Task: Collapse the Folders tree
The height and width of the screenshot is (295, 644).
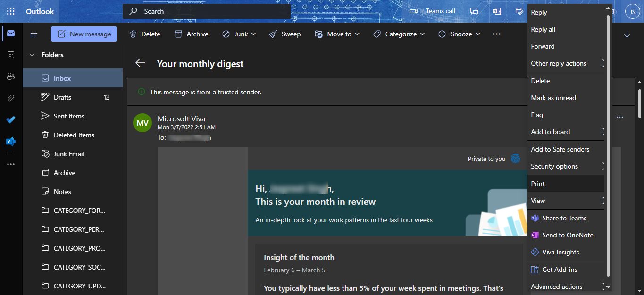Action: coord(32,55)
